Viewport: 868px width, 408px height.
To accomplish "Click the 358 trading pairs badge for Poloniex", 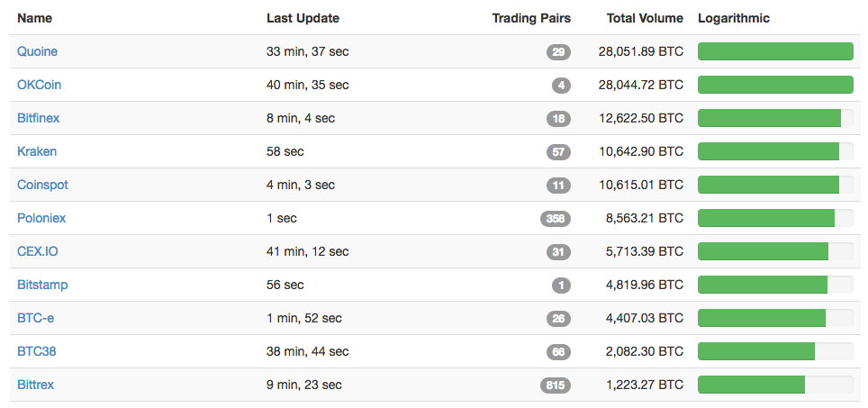I will [556, 219].
